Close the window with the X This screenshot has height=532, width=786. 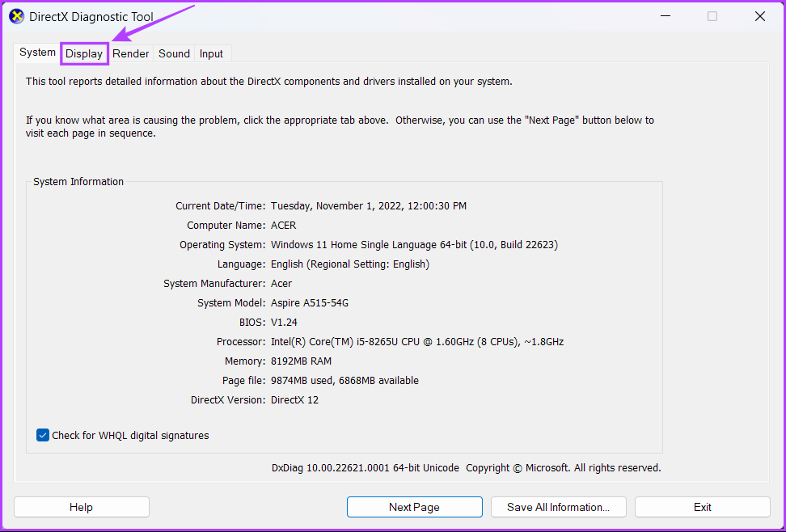[759, 16]
